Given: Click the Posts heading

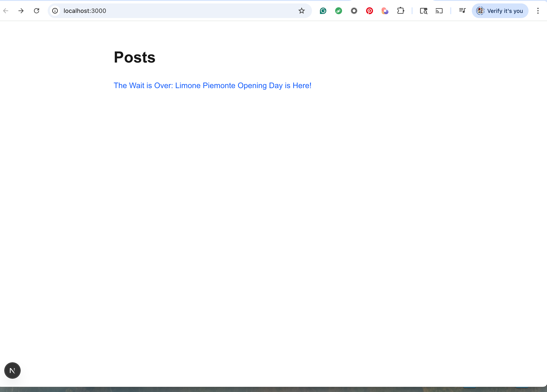Looking at the screenshot, I should click(x=134, y=57).
